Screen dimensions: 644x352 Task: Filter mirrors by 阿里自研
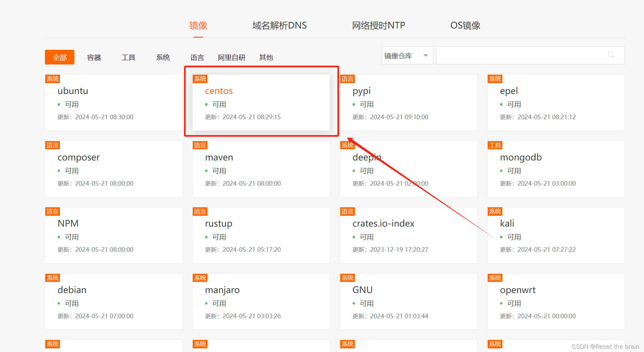pos(232,57)
